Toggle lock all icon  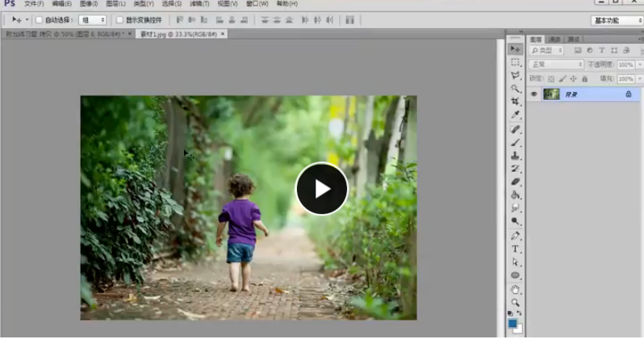pos(584,78)
